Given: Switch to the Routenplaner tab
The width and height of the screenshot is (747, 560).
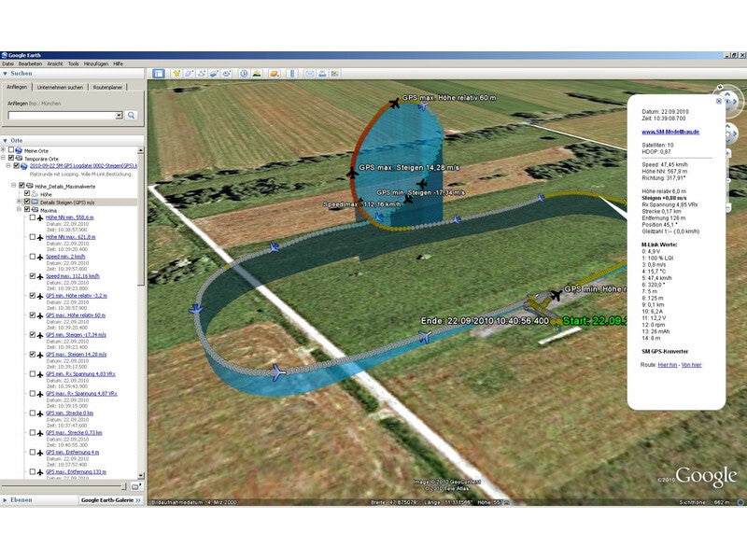Looking at the screenshot, I should pos(107,87).
